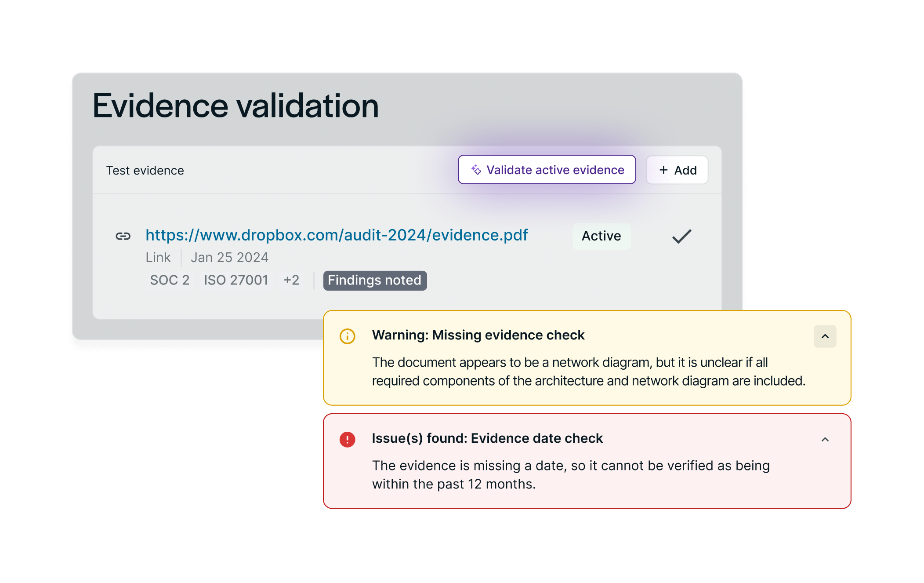This screenshot has width=924, height=583.
Task: Click the Warning: Missing evidence check title
Action: 478,335
